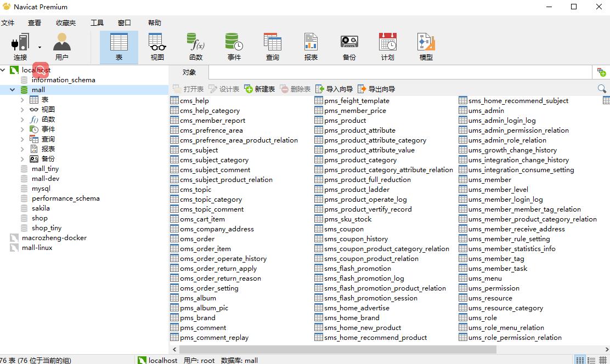Open the Model (模型) toolbar icon
This screenshot has height=364, width=610.
[x=426, y=43]
